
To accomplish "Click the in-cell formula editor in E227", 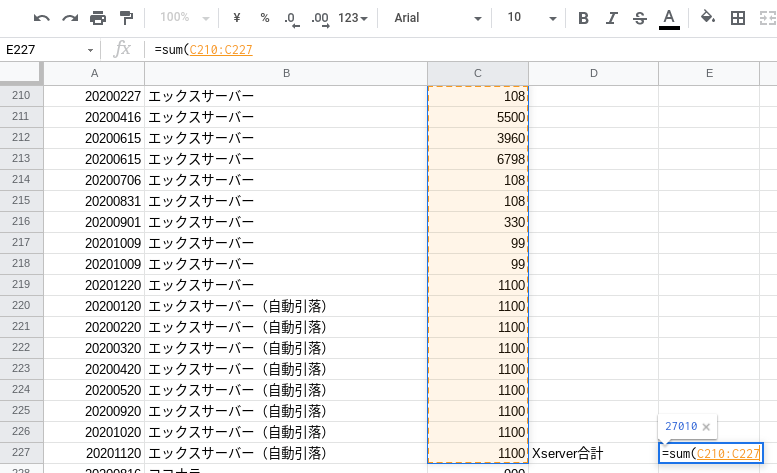I will [711, 453].
